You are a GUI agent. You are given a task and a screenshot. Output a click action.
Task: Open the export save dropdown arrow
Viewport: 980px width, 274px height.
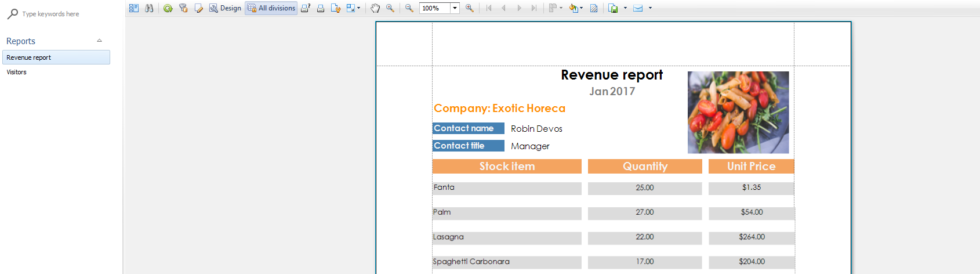625,8
